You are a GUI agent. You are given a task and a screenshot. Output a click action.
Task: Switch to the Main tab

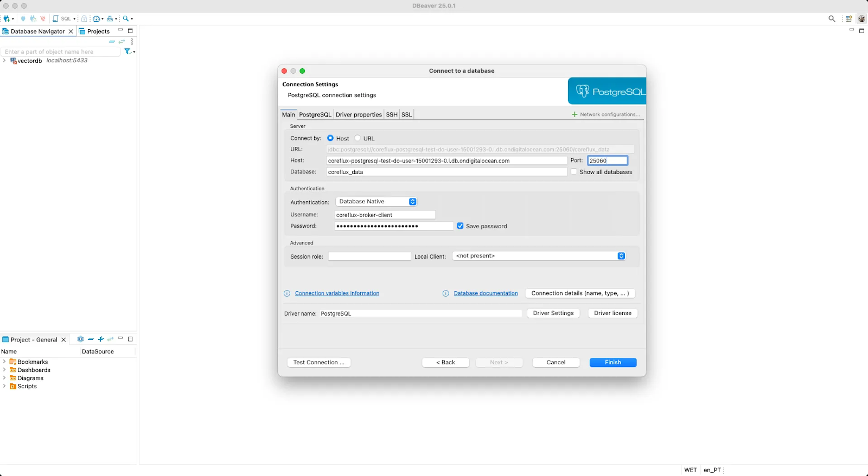click(288, 114)
